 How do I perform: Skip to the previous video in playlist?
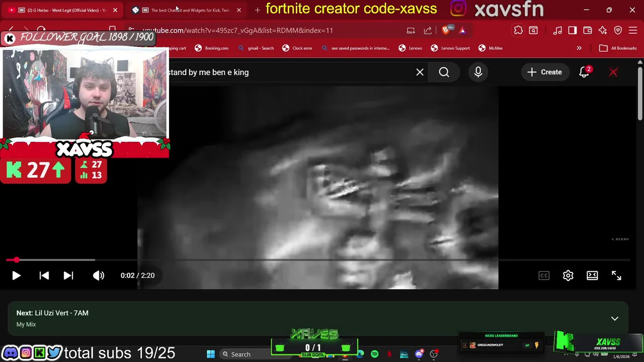point(44,276)
